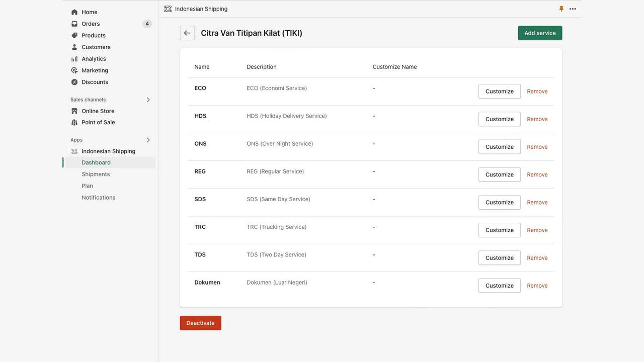This screenshot has height=362, width=644.
Task: Click the Orders inbox icon
Action: (74, 24)
